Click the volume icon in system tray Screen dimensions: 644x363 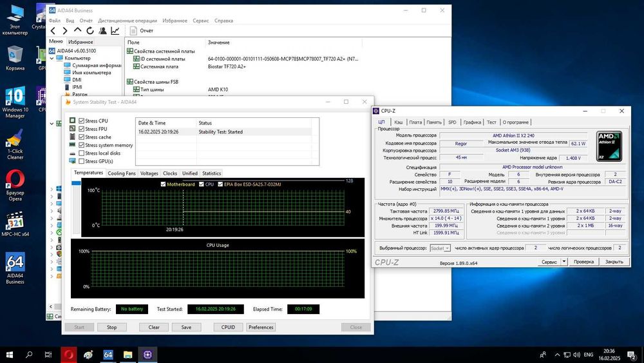click(x=576, y=355)
